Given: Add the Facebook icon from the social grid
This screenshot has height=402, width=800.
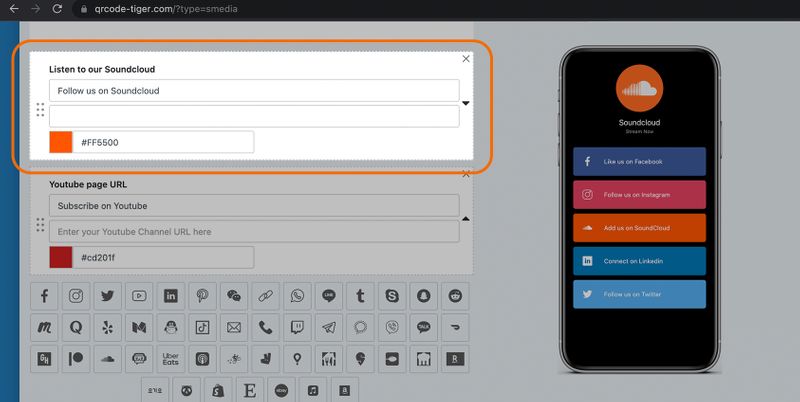Looking at the screenshot, I should pos(45,296).
